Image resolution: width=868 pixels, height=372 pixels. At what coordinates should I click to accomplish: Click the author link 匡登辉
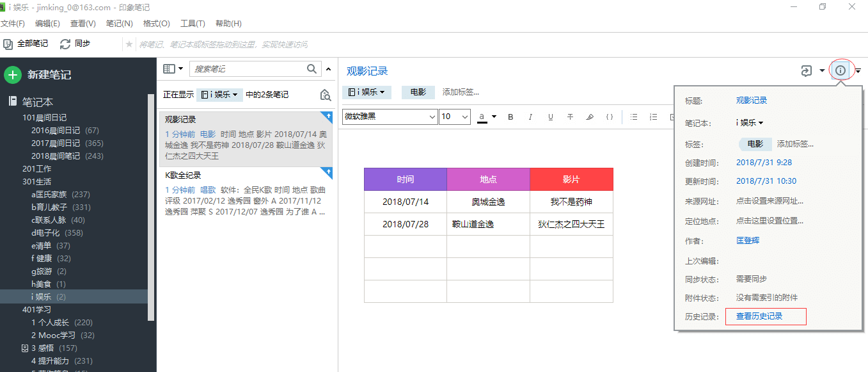pyautogui.click(x=747, y=240)
